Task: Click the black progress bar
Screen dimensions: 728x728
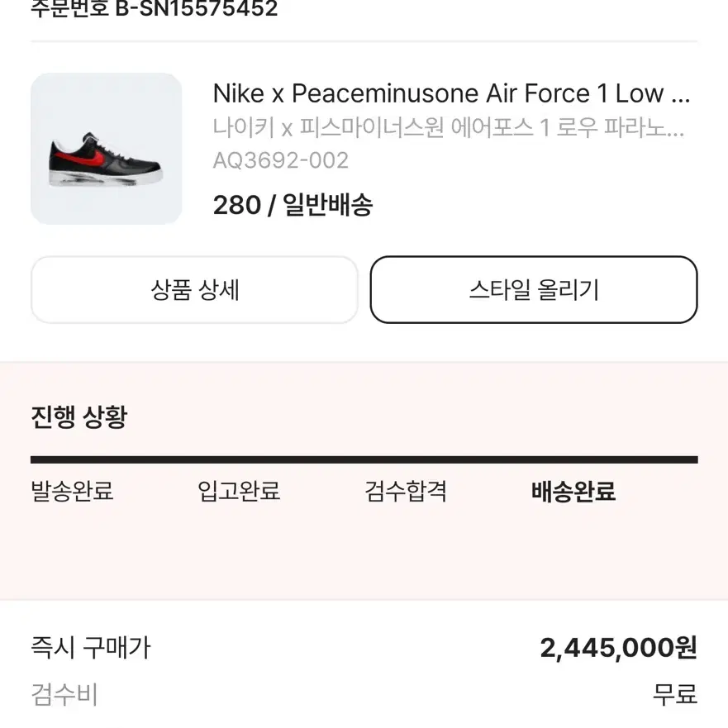Action: coord(364,459)
